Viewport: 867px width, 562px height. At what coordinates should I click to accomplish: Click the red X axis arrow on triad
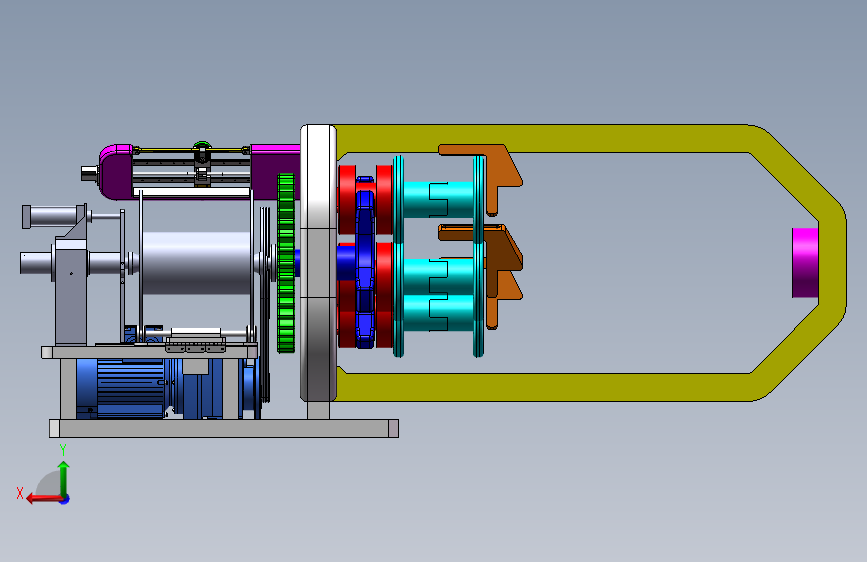click(43, 499)
